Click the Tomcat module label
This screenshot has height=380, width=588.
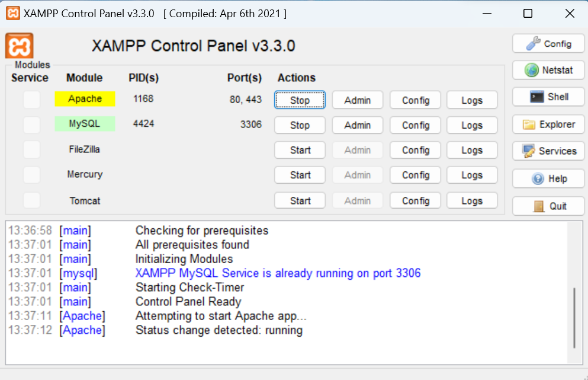click(x=85, y=200)
